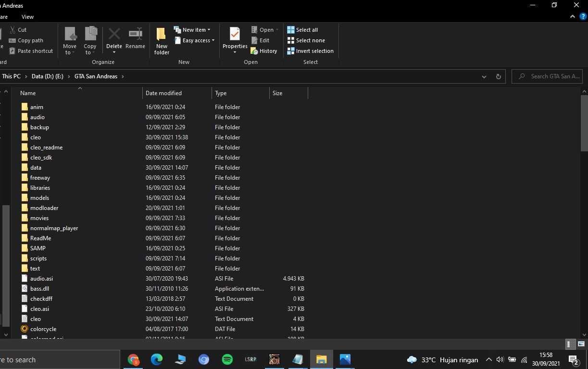
Task: Click Select none
Action: 306,40
